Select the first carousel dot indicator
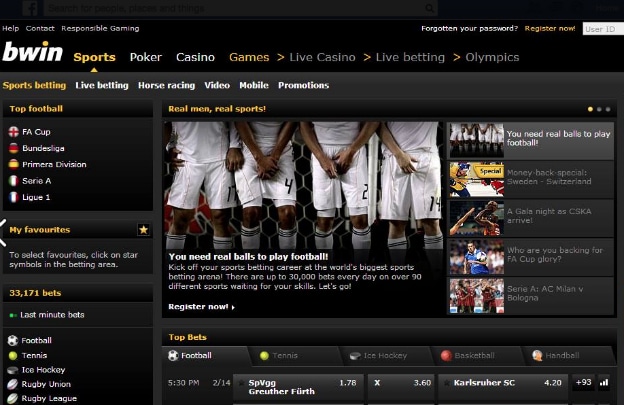Image resolution: width=624 pixels, height=405 pixels. click(x=590, y=109)
